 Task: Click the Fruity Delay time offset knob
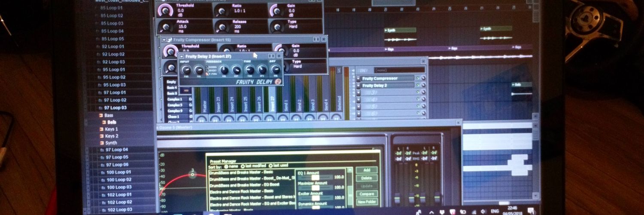[x=262, y=70]
